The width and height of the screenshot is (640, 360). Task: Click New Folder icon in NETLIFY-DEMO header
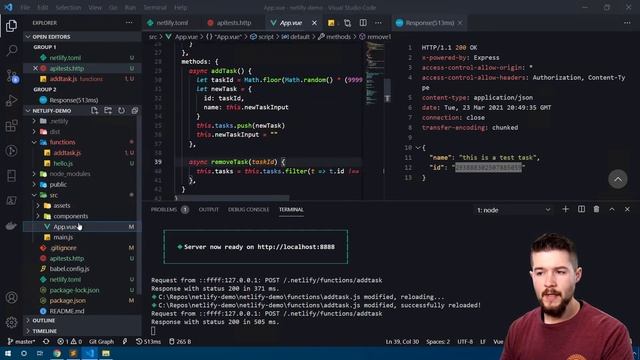108,111
